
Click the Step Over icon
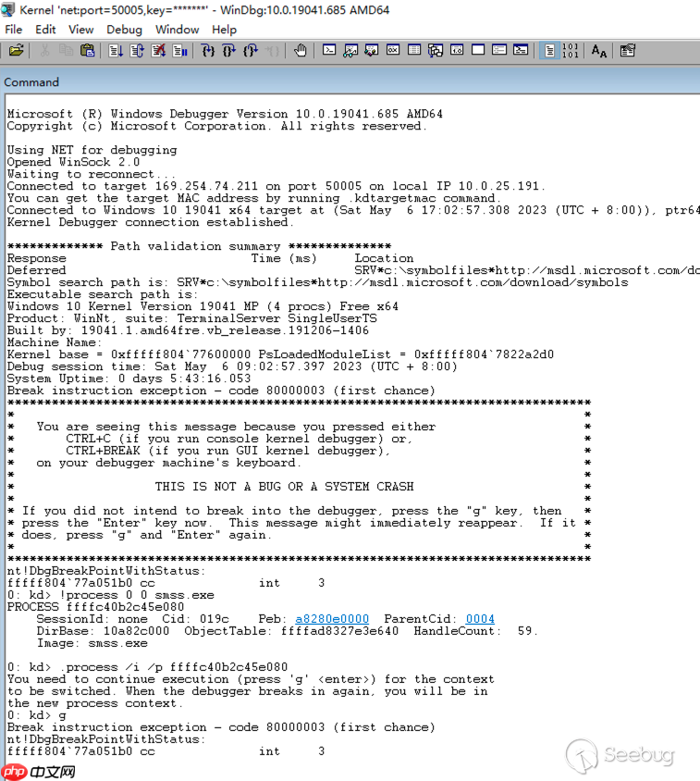click(x=229, y=50)
